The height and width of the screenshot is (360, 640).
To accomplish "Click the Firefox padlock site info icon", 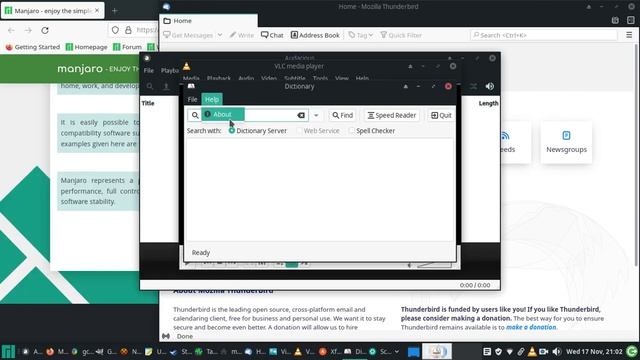I will [x=128, y=30].
